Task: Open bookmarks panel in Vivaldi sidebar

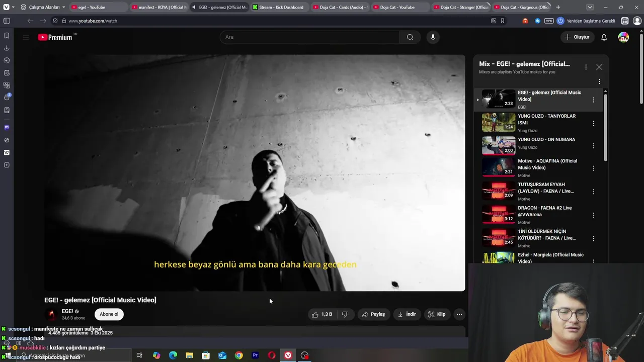Action: point(7,36)
